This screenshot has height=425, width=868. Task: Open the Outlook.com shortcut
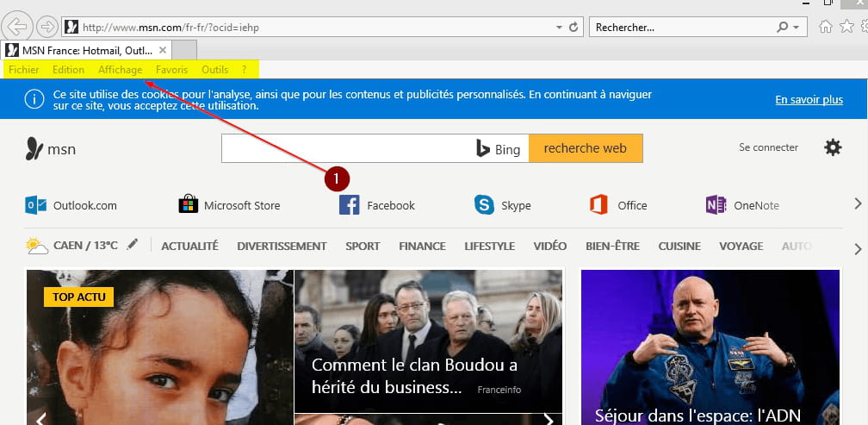point(71,205)
